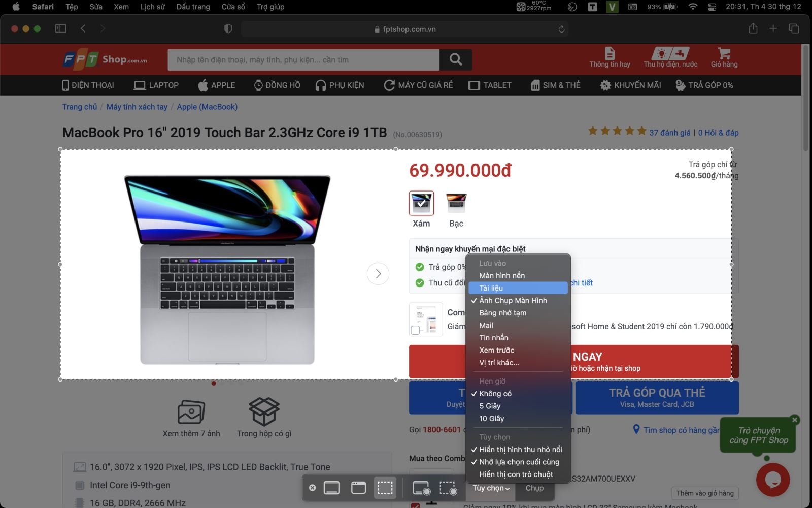
Task: Go to Trang chủ breadcrumb
Action: click(x=80, y=107)
